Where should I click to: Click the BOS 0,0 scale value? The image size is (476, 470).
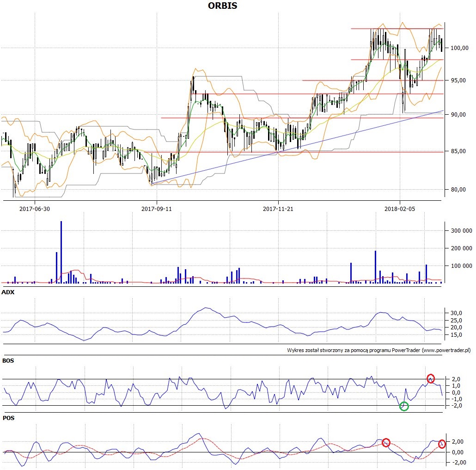coord(456,393)
